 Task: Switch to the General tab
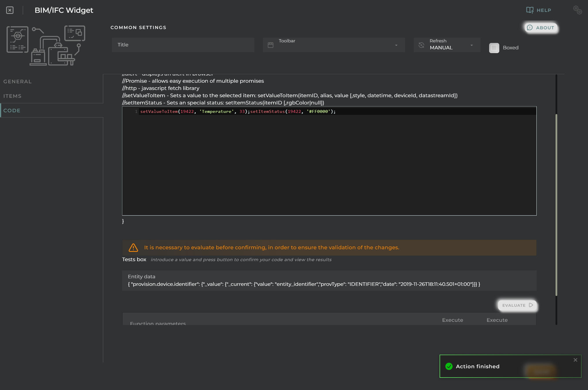tap(52, 82)
